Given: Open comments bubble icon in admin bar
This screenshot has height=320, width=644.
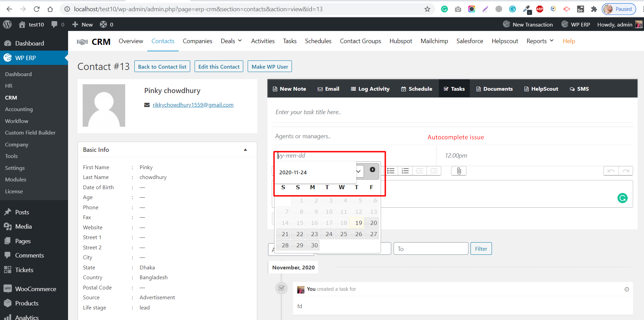Looking at the screenshot, I should [54, 24].
